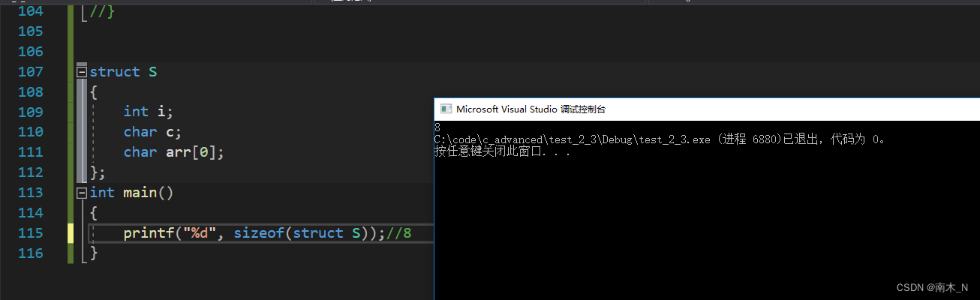The height and width of the screenshot is (300, 980).
Task: Click the printf statement on line 115
Action: tap(254, 233)
